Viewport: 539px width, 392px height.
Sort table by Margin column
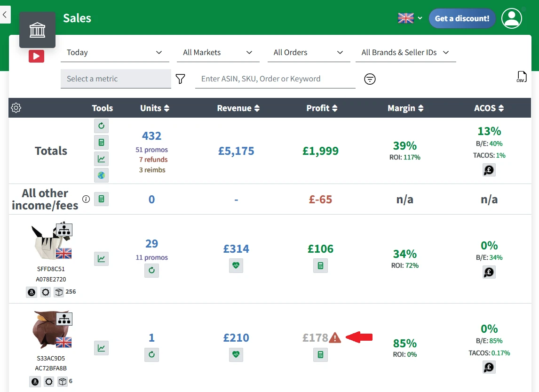click(x=405, y=108)
